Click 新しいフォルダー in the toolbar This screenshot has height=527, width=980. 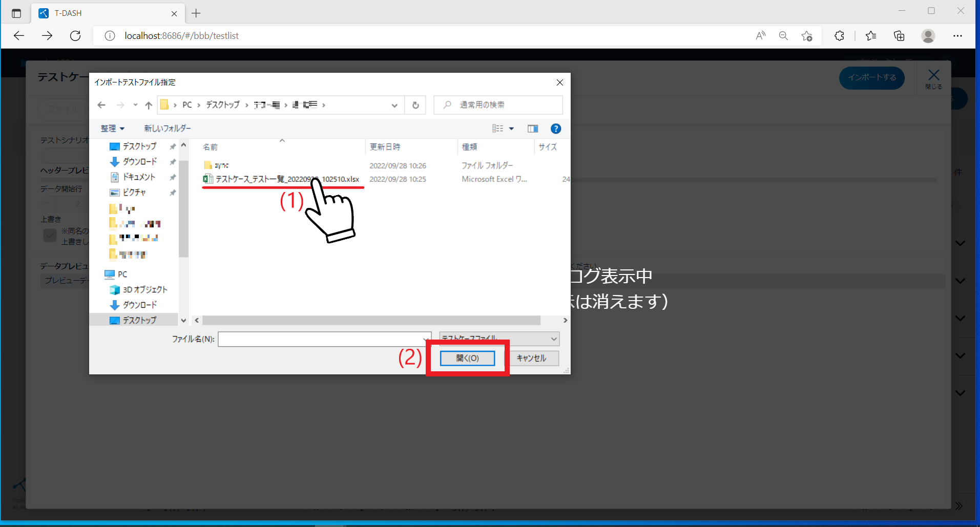pos(167,129)
